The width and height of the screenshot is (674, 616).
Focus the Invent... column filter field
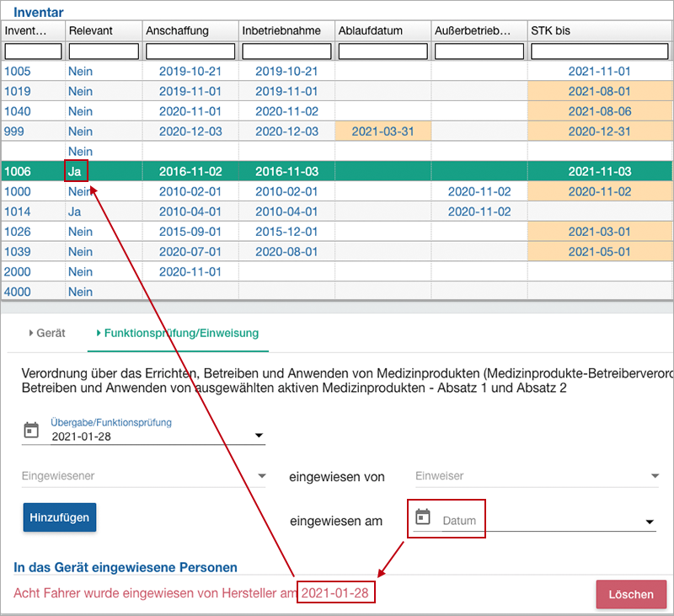[x=33, y=51]
